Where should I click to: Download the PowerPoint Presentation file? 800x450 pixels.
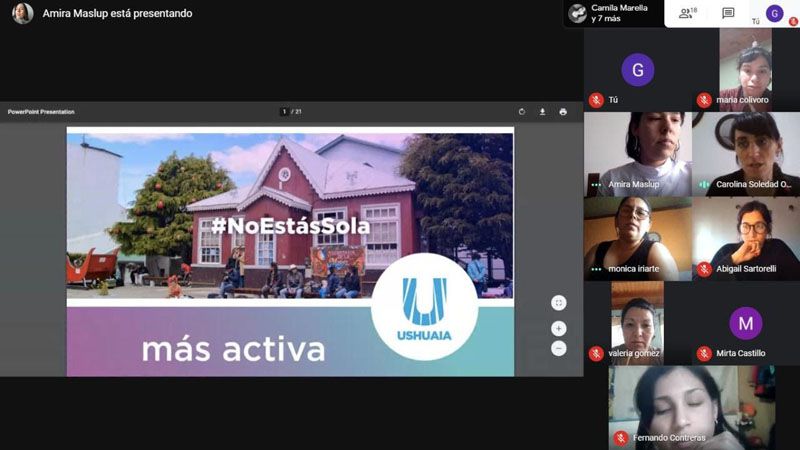click(x=542, y=112)
